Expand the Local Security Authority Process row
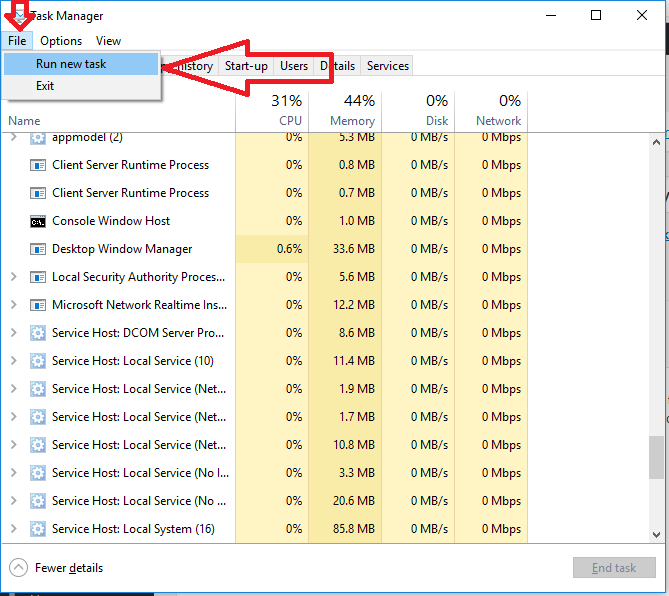This screenshot has width=669, height=596. click(x=13, y=277)
